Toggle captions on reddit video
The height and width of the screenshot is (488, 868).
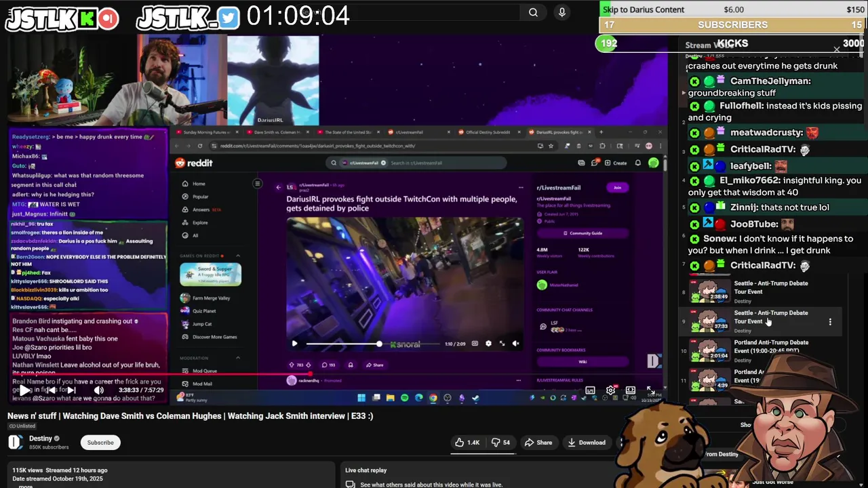click(x=475, y=344)
